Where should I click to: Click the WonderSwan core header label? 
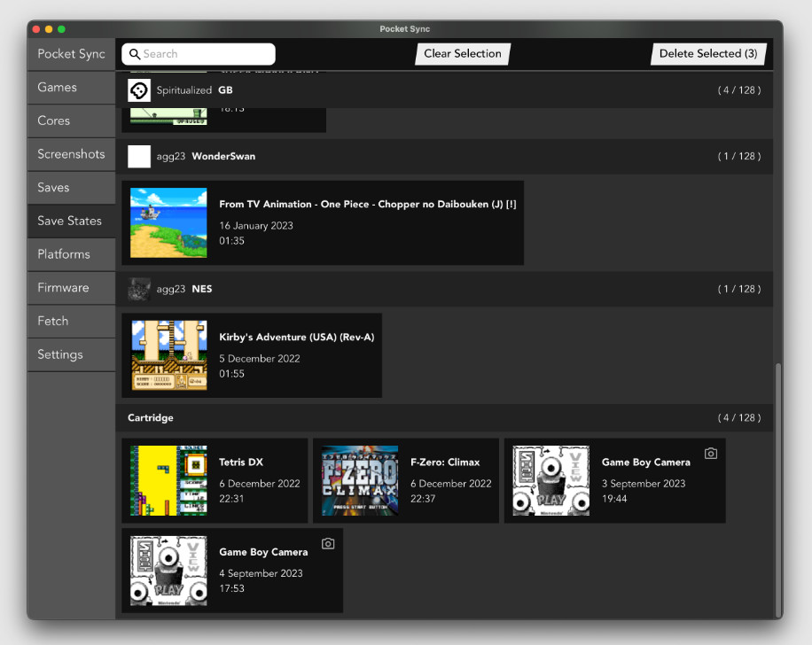pyautogui.click(x=223, y=156)
